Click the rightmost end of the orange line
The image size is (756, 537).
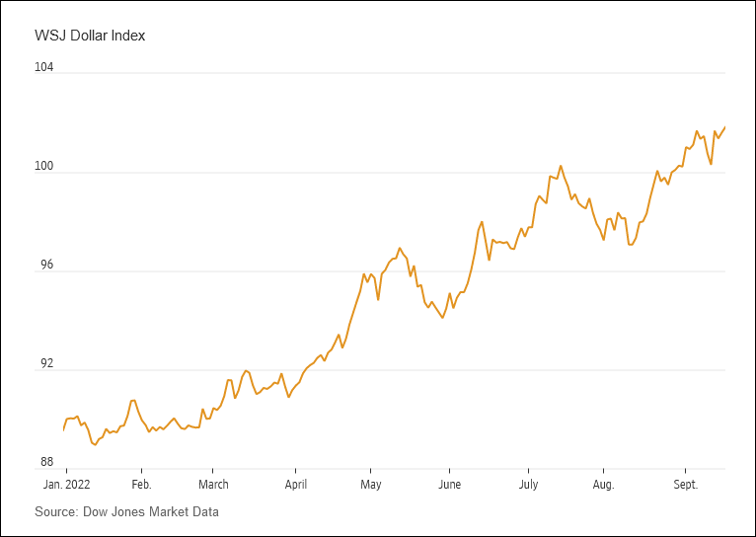pyautogui.click(x=725, y=126)
